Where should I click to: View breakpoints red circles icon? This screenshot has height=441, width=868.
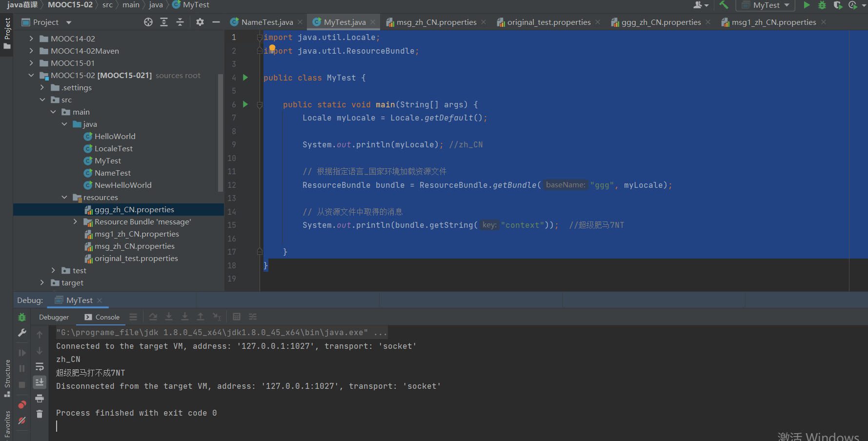tap(22, 404)
